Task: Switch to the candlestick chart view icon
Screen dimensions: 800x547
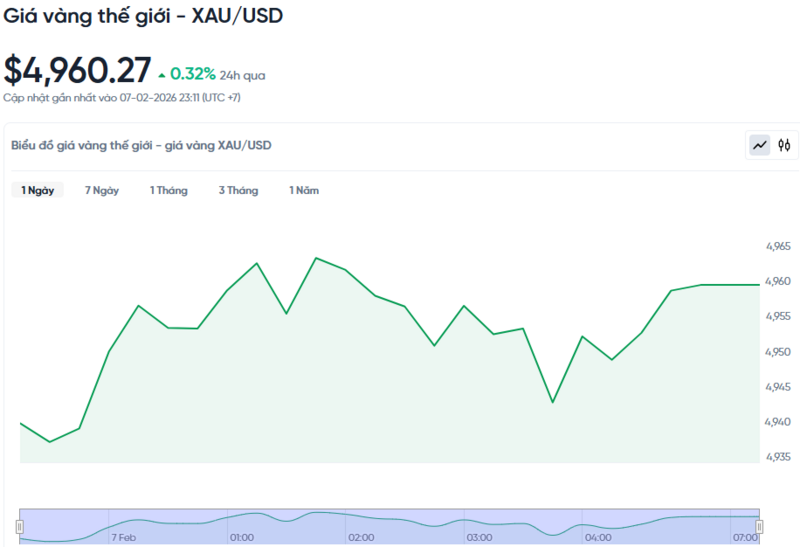Action: [x=785, y=145]
